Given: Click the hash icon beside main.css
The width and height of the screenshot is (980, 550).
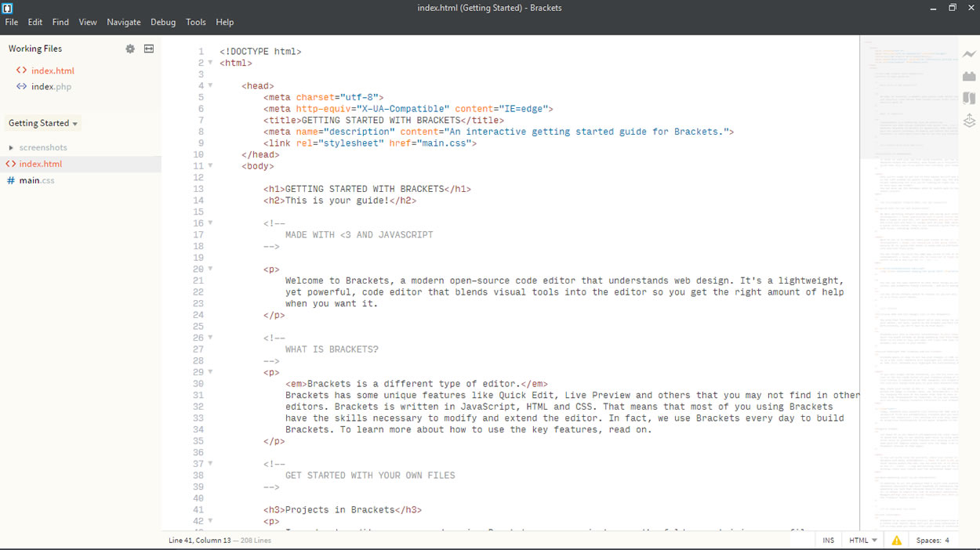Looking at the screenshot, I should (x=10, y=180).
